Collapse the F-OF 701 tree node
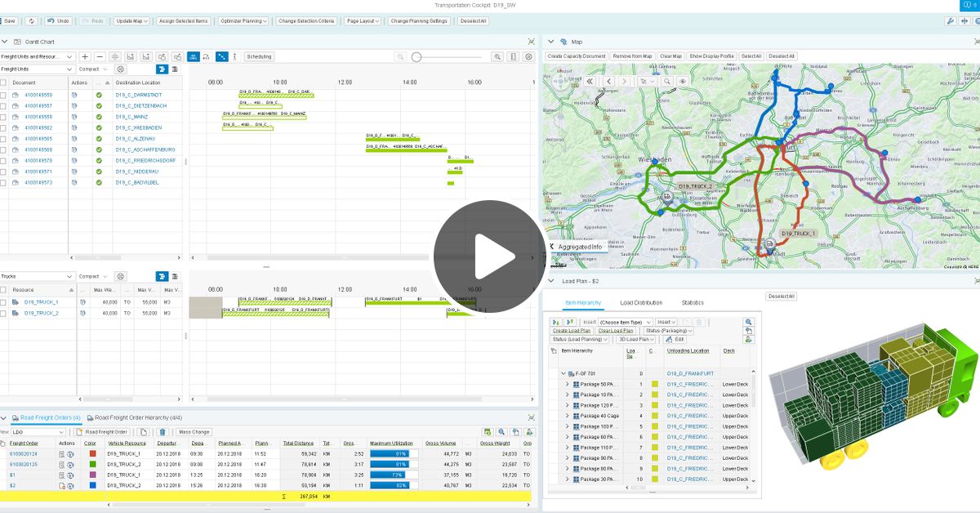980x513 pixels. point(563,373)
